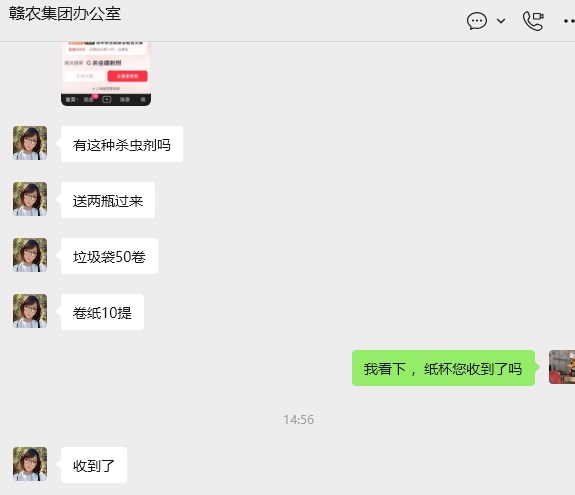Click avatar beside '收到了' message
Screen dimensions: 575x495
(x=30, y=464)
